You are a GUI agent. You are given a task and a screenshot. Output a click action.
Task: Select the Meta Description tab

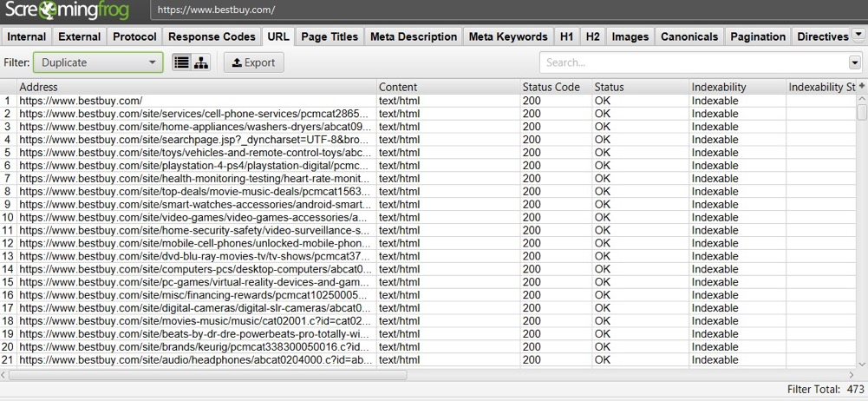413,36
